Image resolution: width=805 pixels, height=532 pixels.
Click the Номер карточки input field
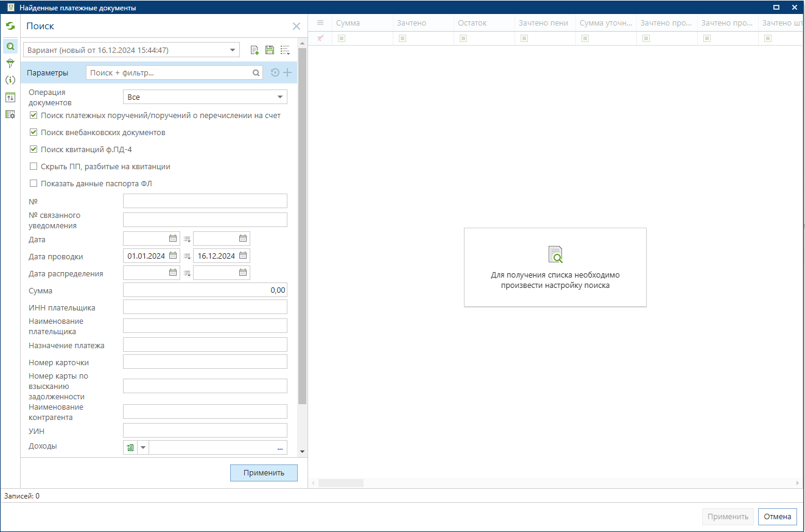(x=205, y=362)
